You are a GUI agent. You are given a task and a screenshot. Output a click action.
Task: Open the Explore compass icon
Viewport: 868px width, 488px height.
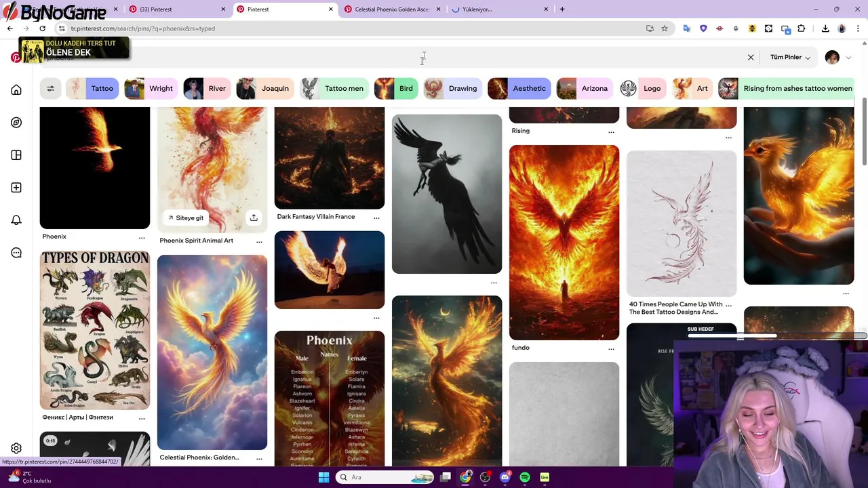coord(16,123)
